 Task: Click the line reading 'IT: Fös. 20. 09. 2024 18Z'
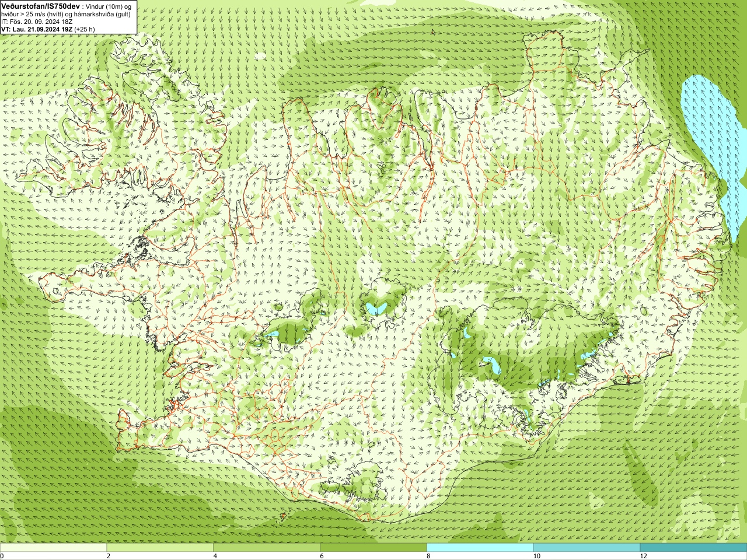(37, 22)
